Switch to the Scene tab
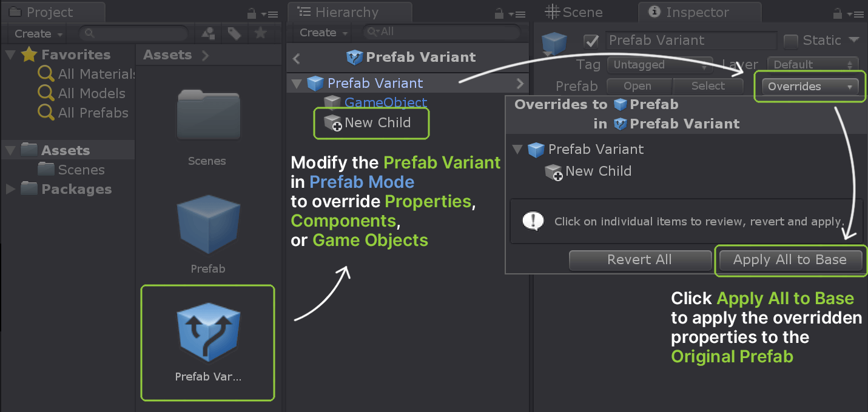Viewport: 868px width, 412px height. click(574, 12)
